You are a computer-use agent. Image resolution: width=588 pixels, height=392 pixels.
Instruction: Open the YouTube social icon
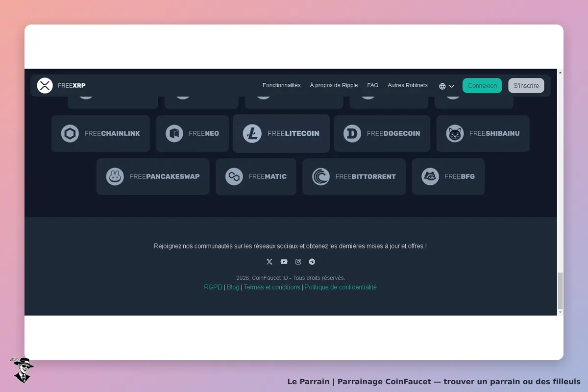click(x=284, y=262)
